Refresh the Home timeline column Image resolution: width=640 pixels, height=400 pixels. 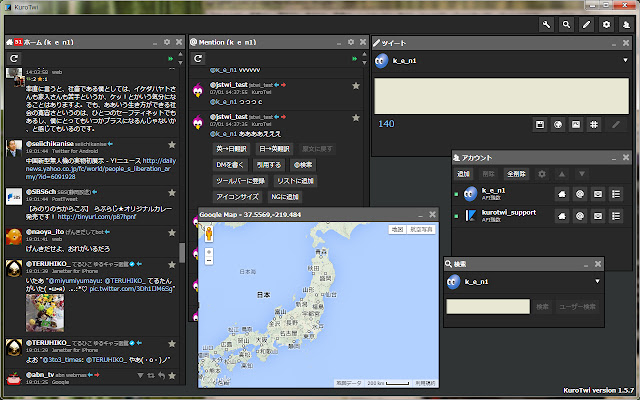(x=15, y=59)
